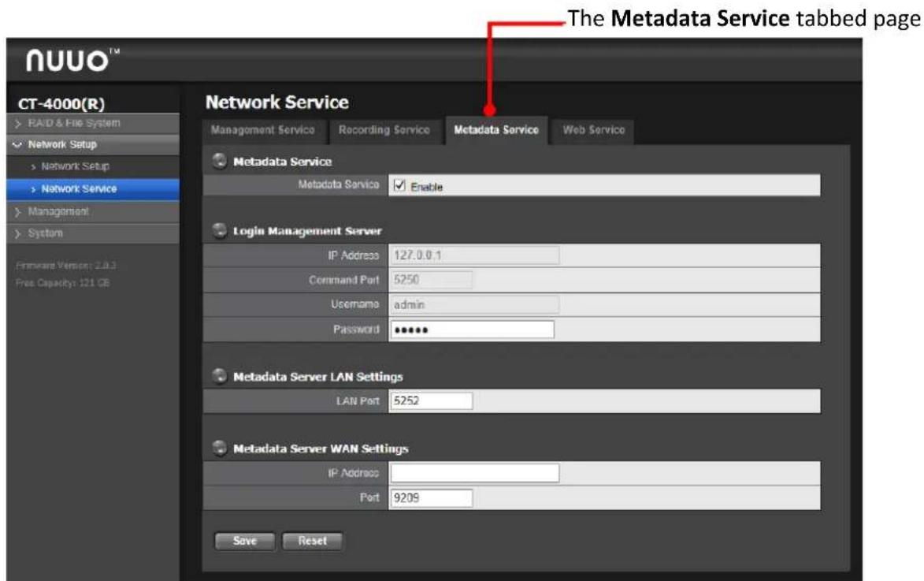Viewport: 924px width, 581px height.
Task: Click the Firmware Version text
Action: point(65,266)
